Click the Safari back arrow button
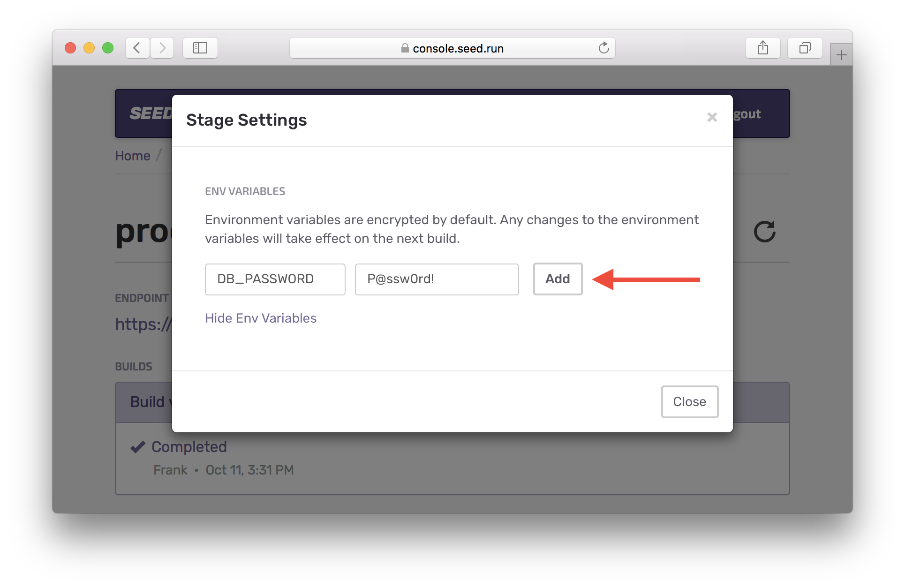Viewport: 905px width, 588px height. 137,48
